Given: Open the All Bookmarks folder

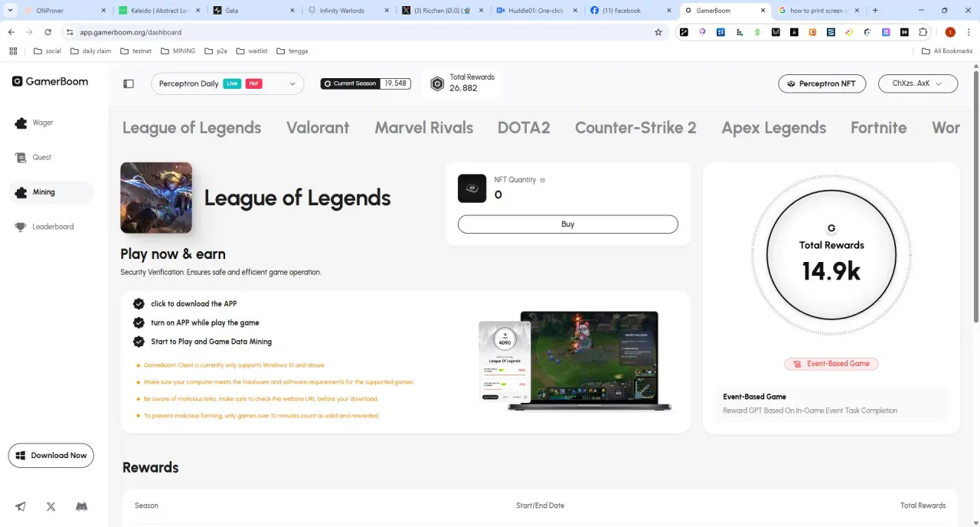Looking at the screenshot, I should point(947,51).
